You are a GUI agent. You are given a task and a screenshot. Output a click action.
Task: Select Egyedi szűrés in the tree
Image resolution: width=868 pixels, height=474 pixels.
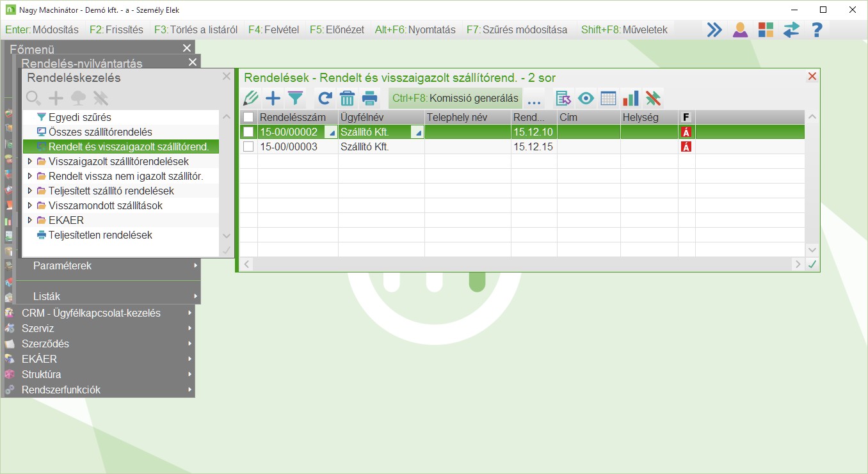(x=120, y=117)
